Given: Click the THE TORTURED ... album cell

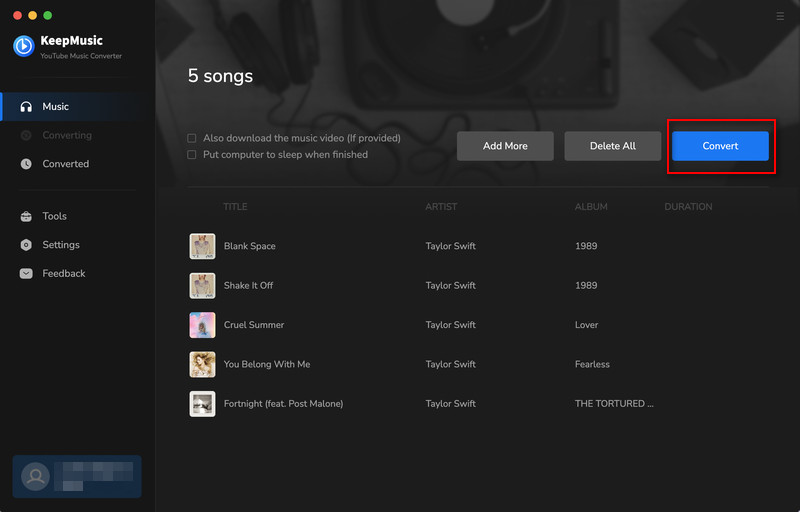Looking at the screenshot, I should click(x=614, y=403).
